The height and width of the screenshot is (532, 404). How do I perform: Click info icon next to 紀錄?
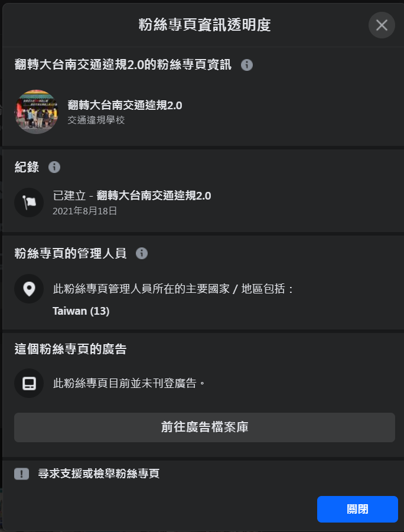tap(54, 167)
